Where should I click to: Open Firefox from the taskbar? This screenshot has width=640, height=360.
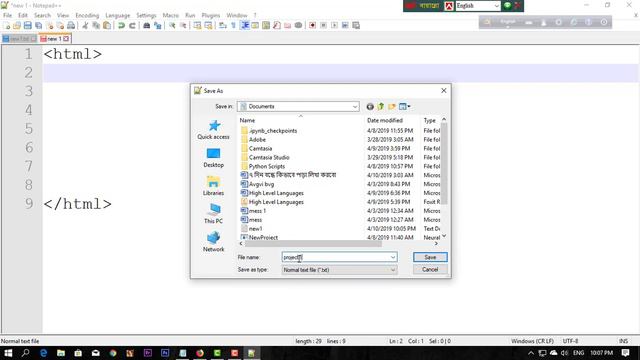[x=200, y=353]
